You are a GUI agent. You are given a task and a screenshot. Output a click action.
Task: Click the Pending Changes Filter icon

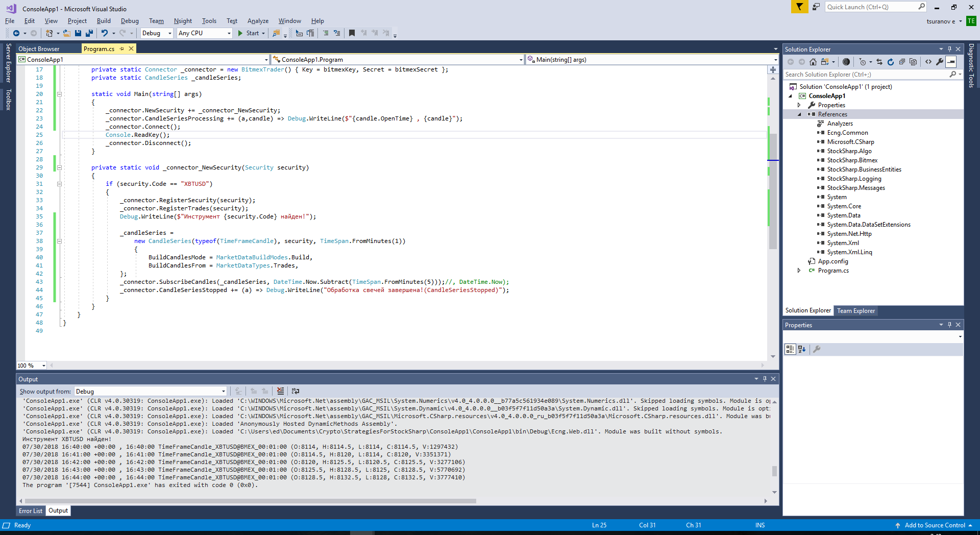pos(862,62)
